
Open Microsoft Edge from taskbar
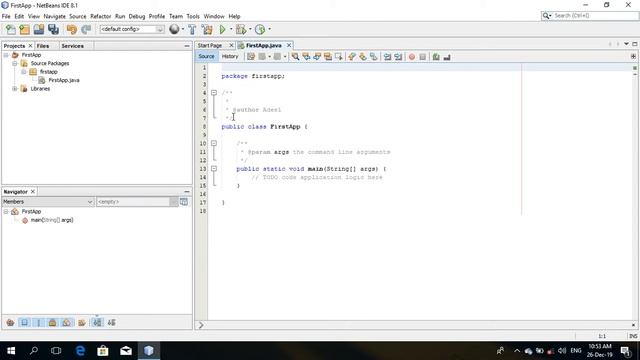[x=80, y=351]
